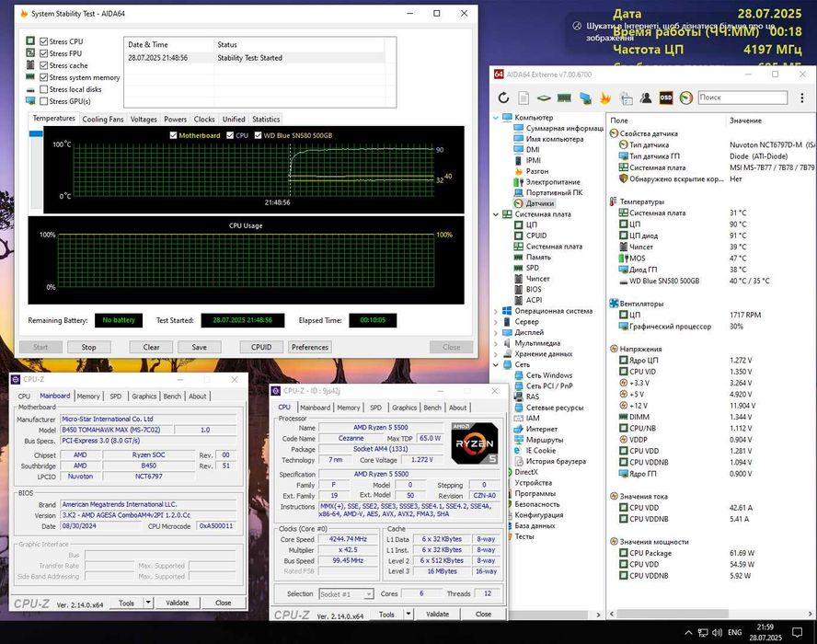Click the Save button in stability test

[199, 347]
